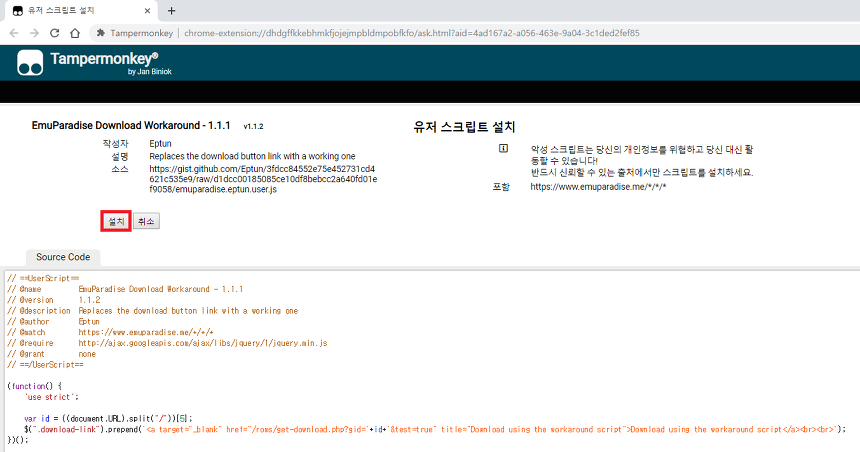860x452 pixels.
Task: Click the 작성자 label
Action: (115, 144)
